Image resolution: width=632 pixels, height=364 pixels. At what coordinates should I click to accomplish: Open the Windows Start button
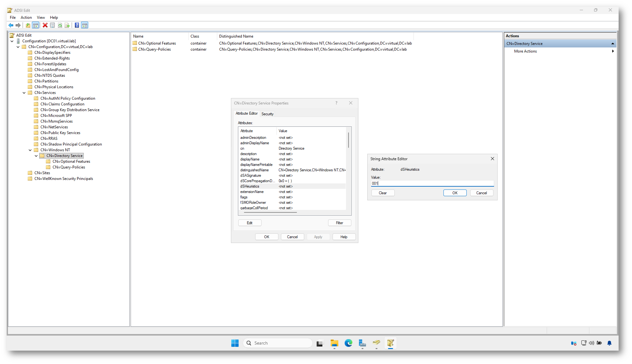(x=235, y=343)
